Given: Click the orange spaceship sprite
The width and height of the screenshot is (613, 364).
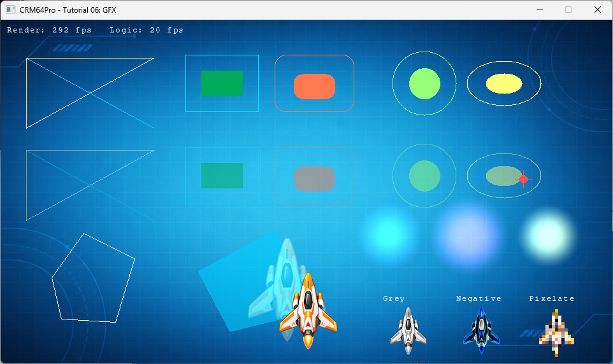Looking at the screenshot, I should 308,311.
